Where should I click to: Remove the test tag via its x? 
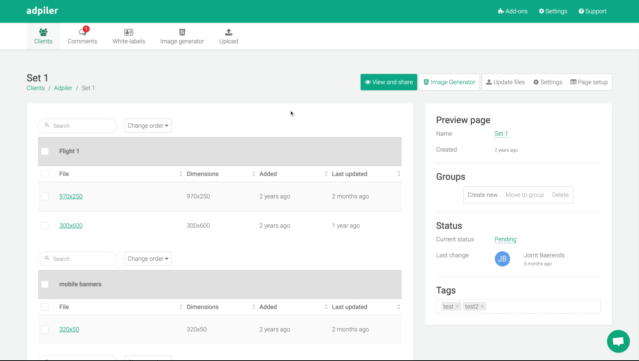point(457,306)
